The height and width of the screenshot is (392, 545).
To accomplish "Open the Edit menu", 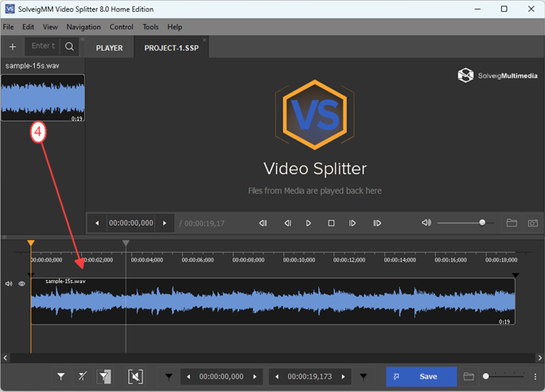I will click(x=28, y=27).
